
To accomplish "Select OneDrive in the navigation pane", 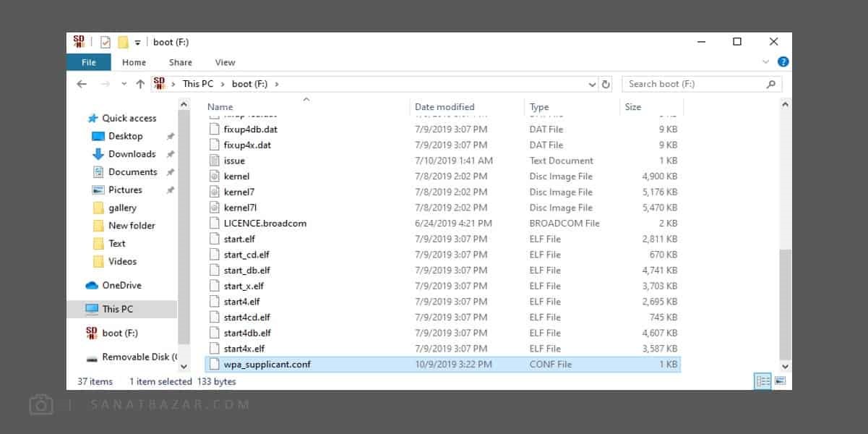I will (x=121, y=285).
